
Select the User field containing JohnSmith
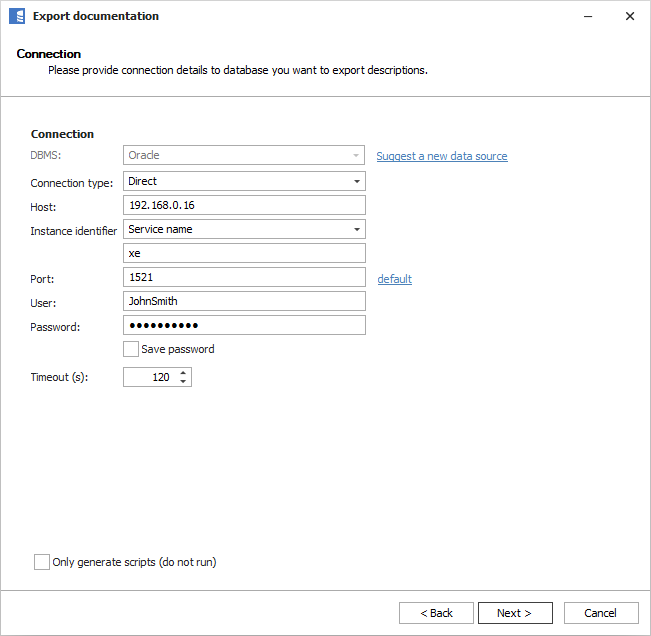244,301
